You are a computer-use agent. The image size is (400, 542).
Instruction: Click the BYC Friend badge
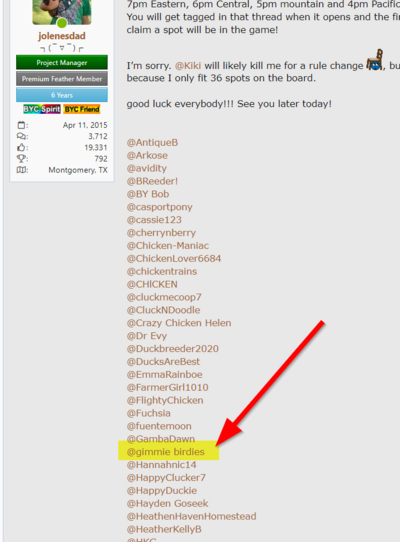[x=82, y=109]
